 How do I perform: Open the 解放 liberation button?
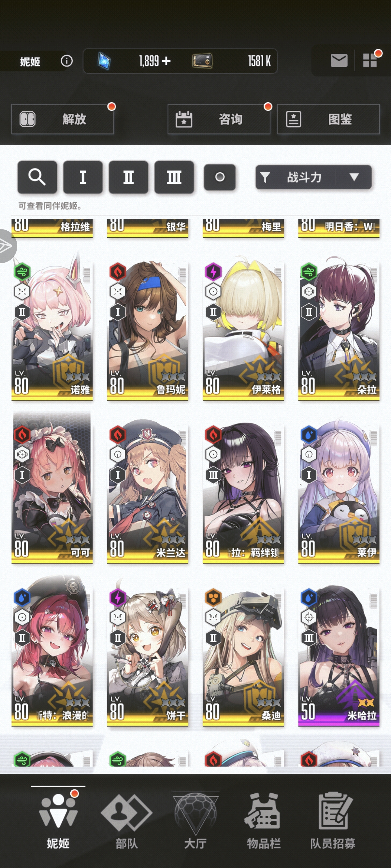pyautogui.click(x=63, y=119)
